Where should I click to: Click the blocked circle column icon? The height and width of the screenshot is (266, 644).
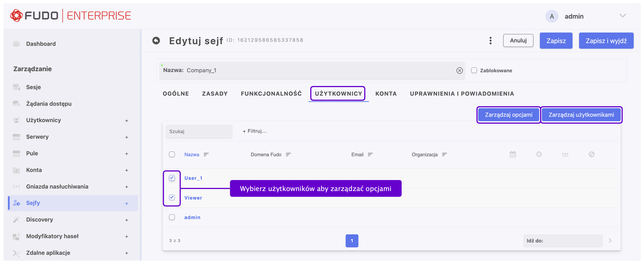[x=591, y=154]
